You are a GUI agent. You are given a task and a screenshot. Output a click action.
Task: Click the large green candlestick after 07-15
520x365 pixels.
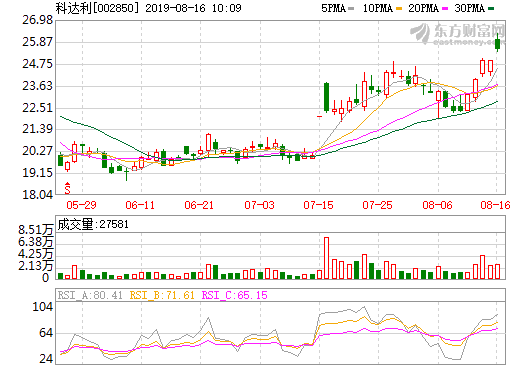[x=326, y=97]
